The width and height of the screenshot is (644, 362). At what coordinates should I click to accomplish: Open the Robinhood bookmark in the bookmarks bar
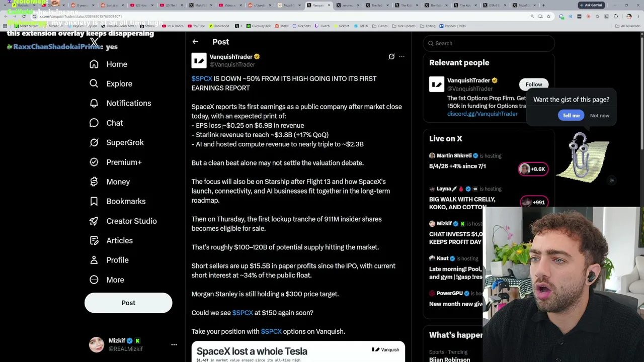click(219, 26)
